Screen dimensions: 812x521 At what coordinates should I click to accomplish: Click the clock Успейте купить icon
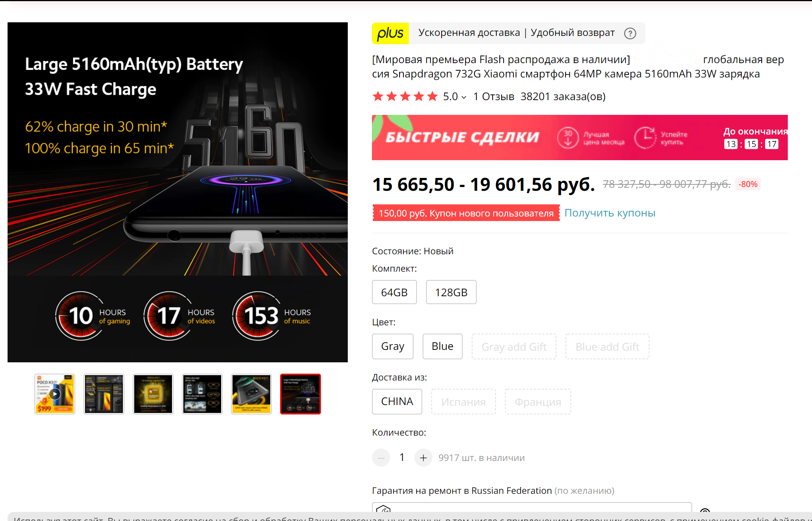click(645, 138)
